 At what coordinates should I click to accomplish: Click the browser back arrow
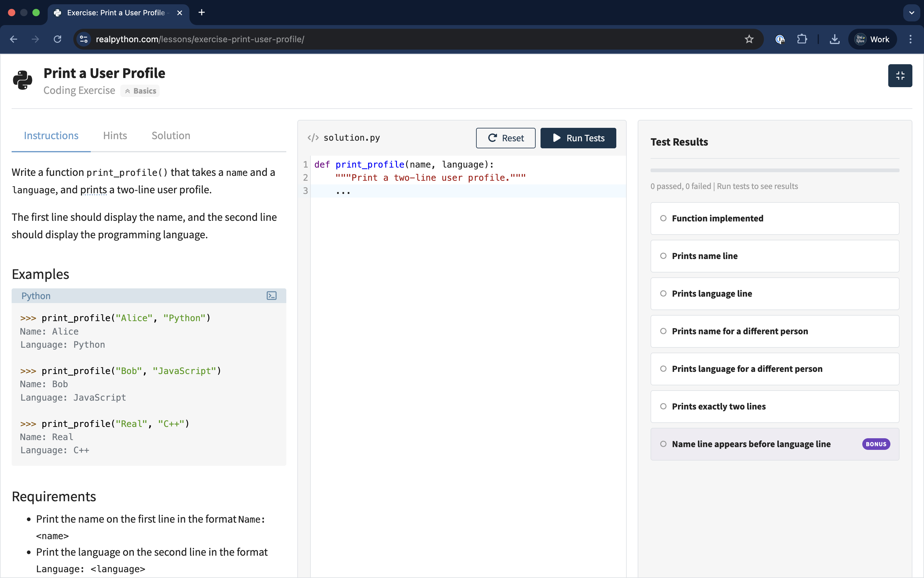point(14,39)
